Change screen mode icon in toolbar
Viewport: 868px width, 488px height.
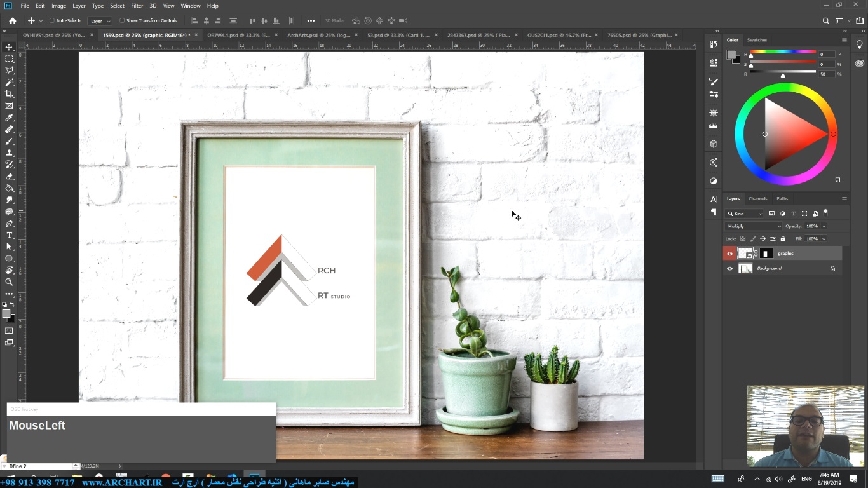point(9,342)
